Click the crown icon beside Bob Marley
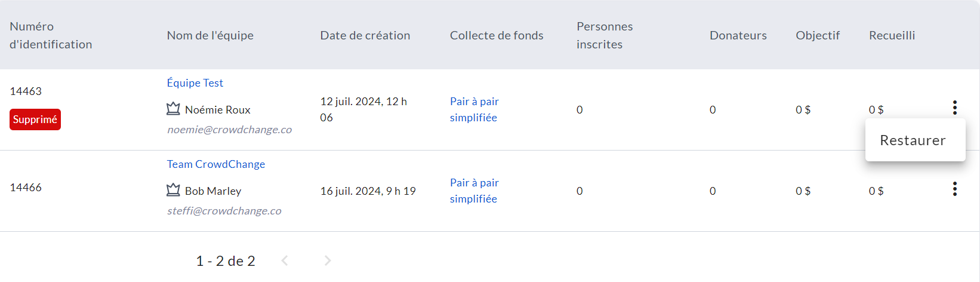This screenshot has width=980, height=282. tap(173, 190)
